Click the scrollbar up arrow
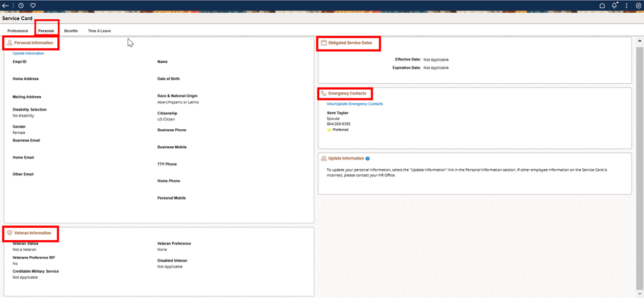The height and width of the screenshot is (298, 644). coord(640,42)
